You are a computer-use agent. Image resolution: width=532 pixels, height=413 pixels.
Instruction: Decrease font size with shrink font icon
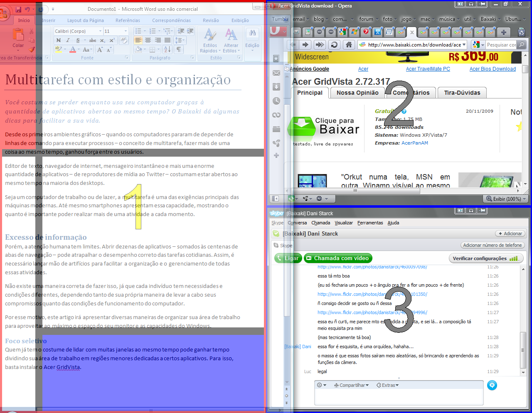coord(109,49)
